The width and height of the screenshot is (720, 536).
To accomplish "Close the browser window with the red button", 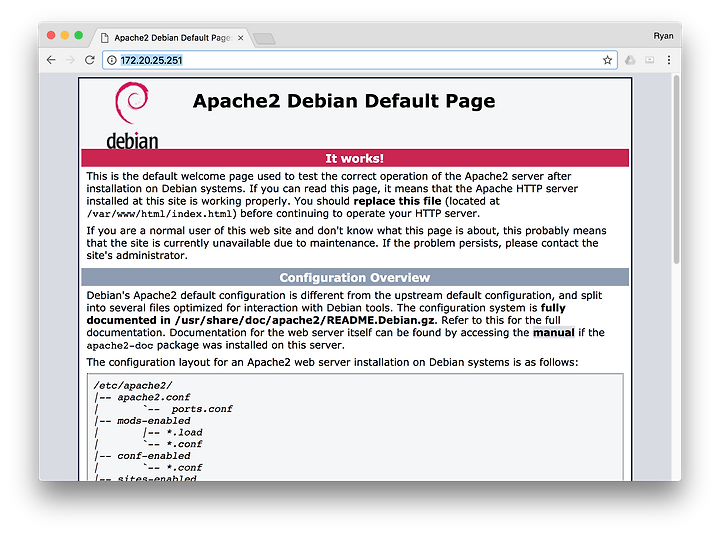I will point(51,35).
